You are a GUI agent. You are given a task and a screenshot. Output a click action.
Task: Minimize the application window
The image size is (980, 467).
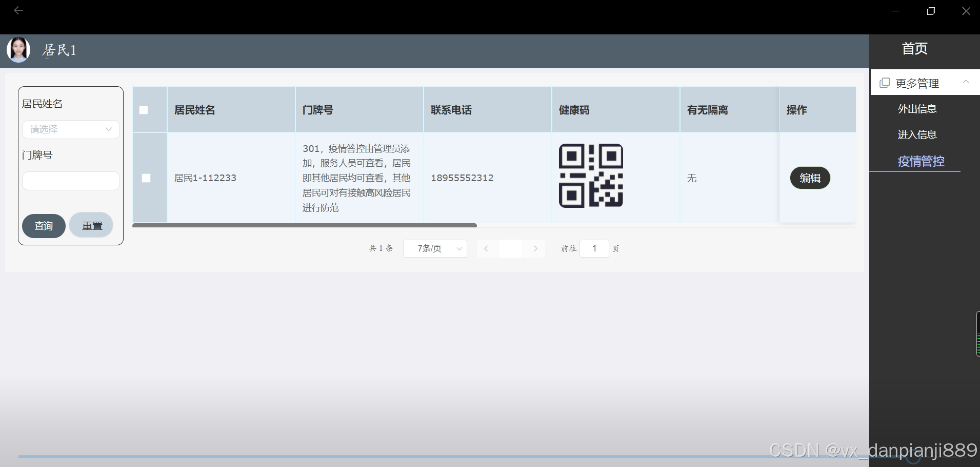click(896, 11)
